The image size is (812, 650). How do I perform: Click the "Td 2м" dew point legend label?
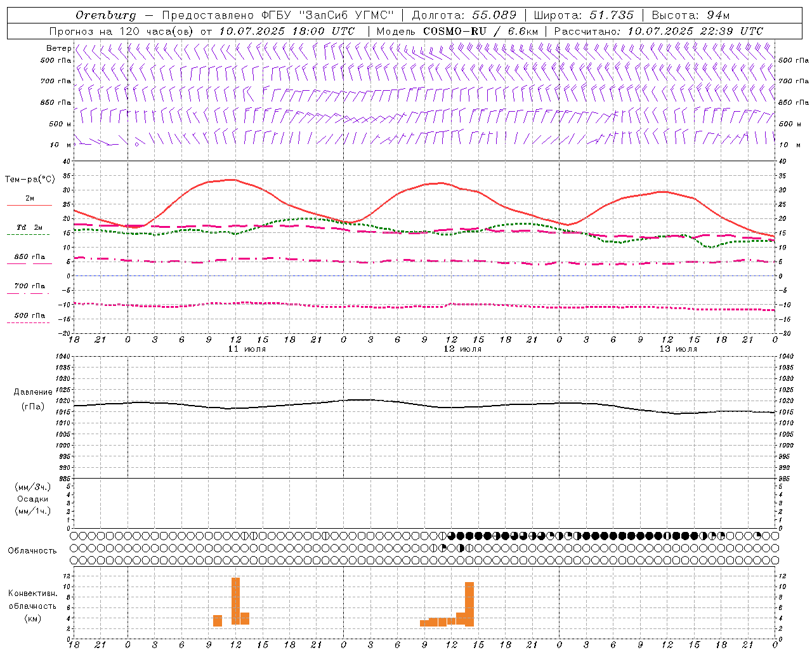29,227
